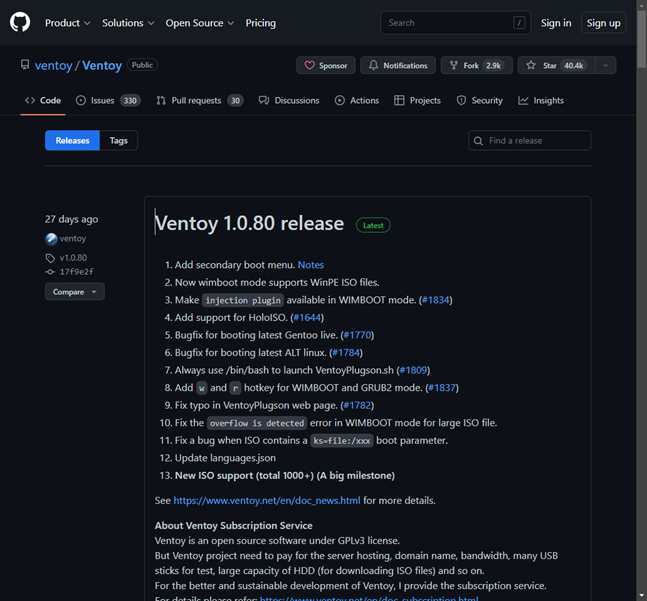Focus the Find a release field
Viewport: 647px width, 601px height.
click(529, 141)
